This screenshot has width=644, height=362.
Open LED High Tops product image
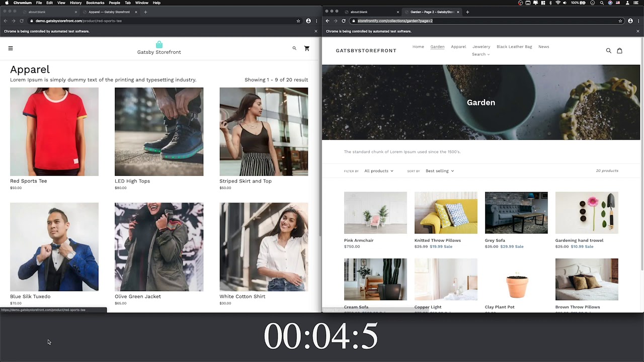(x=159, y=132)
